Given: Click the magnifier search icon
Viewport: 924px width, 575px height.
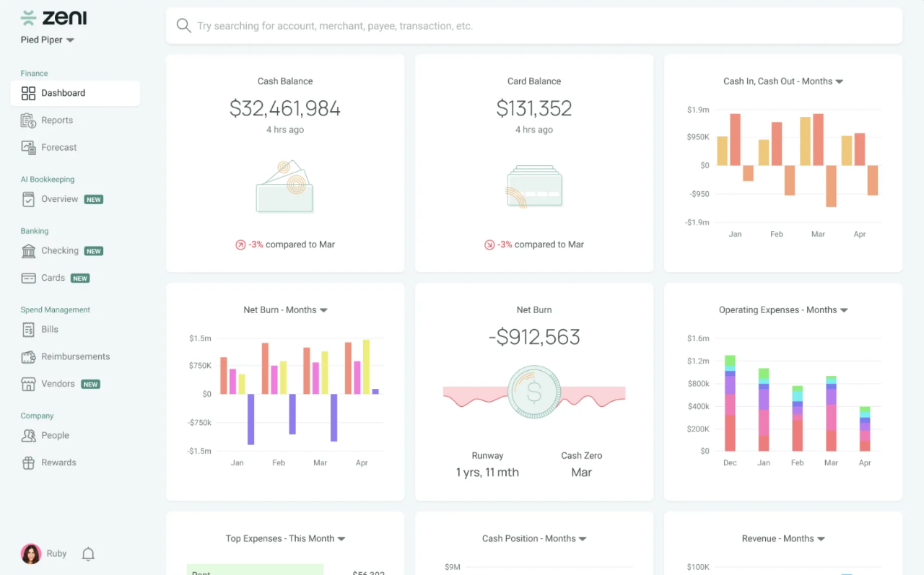Looking at the screenshot, I should (183, 26).
